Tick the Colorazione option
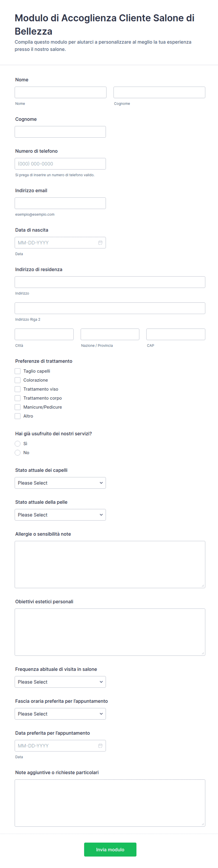218x868 pixels. tap(18, 380)
